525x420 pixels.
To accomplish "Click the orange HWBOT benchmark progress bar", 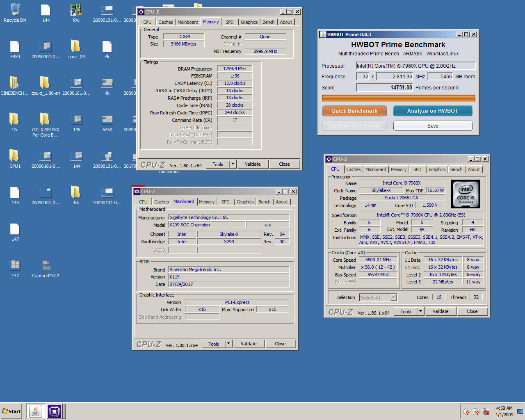I will (x=399, y=98).
